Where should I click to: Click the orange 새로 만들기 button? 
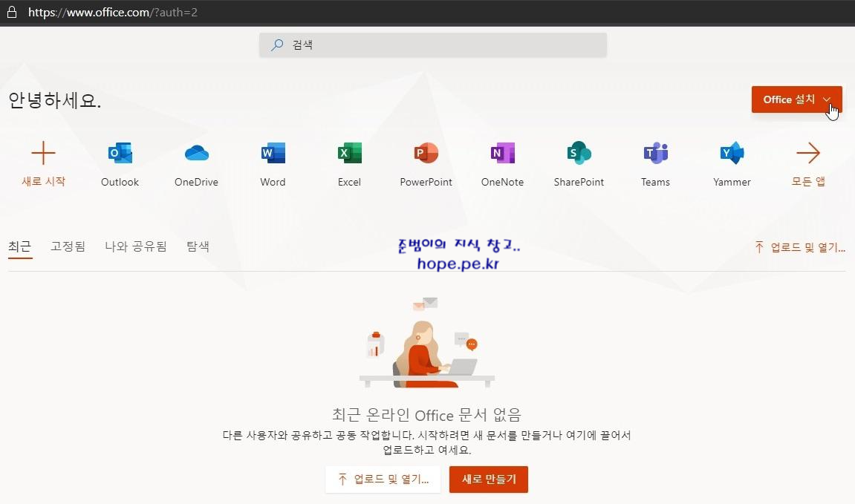pyautogui.click(x=489, y=480)
